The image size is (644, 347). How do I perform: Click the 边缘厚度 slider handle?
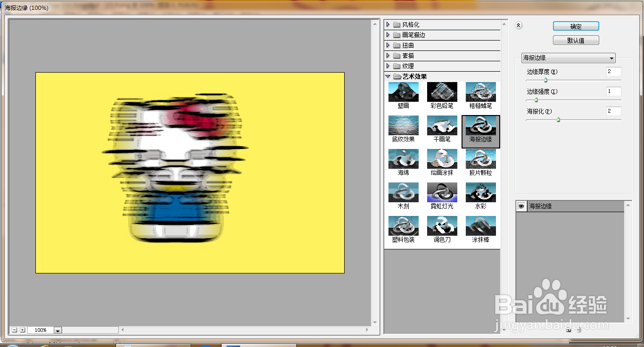click(x=545, y=80)
